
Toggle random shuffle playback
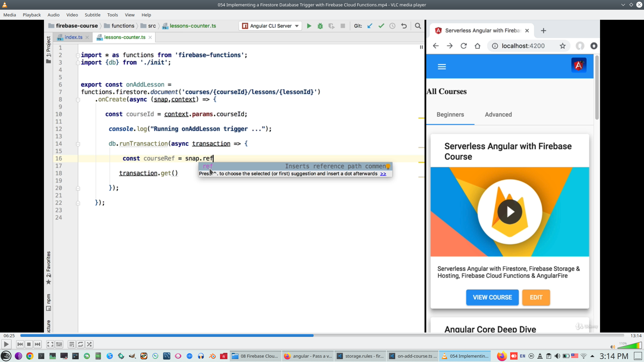click(x=89, y=344)
